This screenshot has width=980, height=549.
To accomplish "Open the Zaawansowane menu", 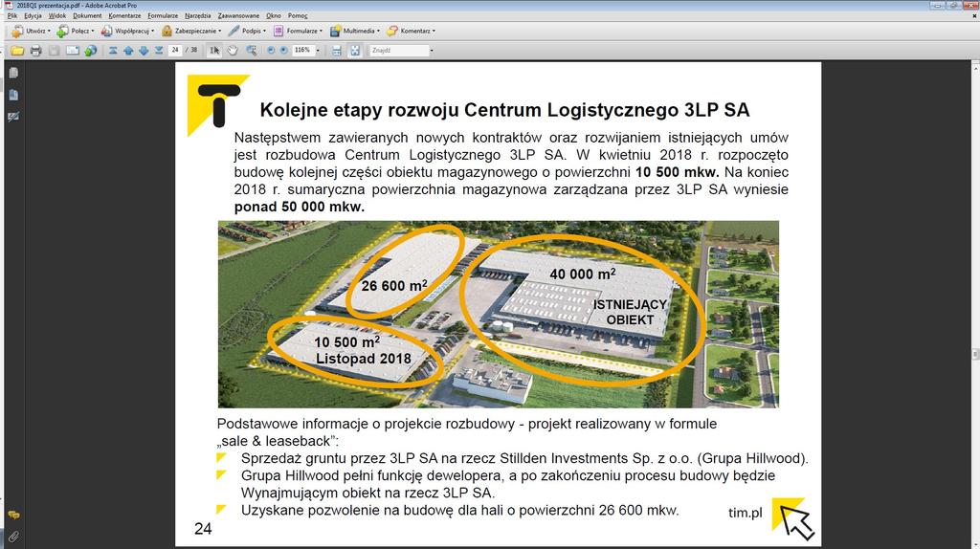I will 238,15.
